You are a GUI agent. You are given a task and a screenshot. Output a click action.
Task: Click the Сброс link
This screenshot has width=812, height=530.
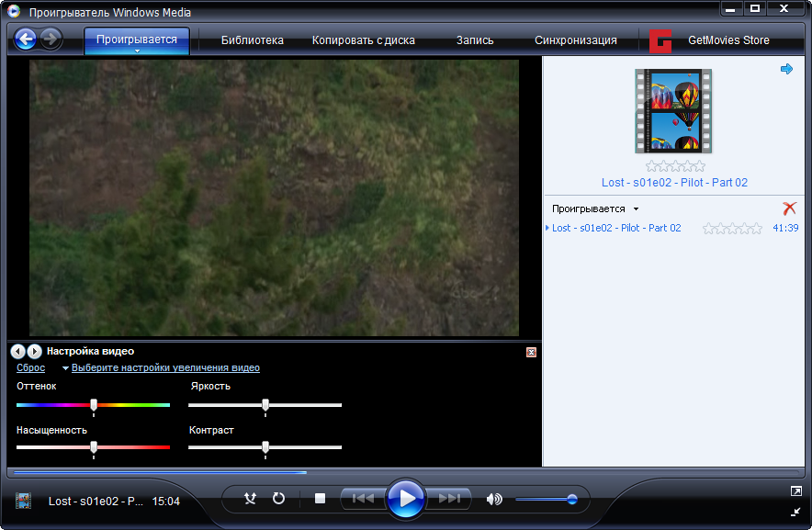(30, 367)
